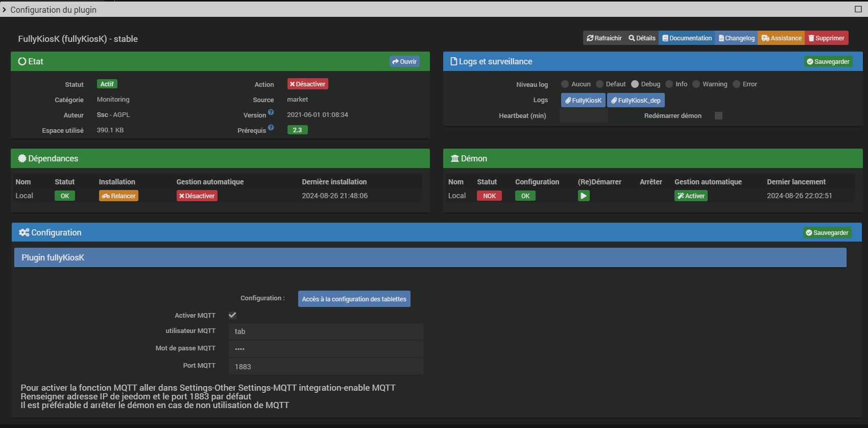
Task: Click the Plugin fullyKiosK header
Action: [430, 258]
